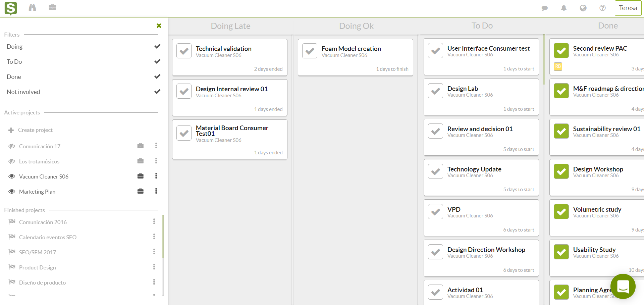Check off the VPD task
The height and width of the screenshot is (305, 644).
[436, 212]
